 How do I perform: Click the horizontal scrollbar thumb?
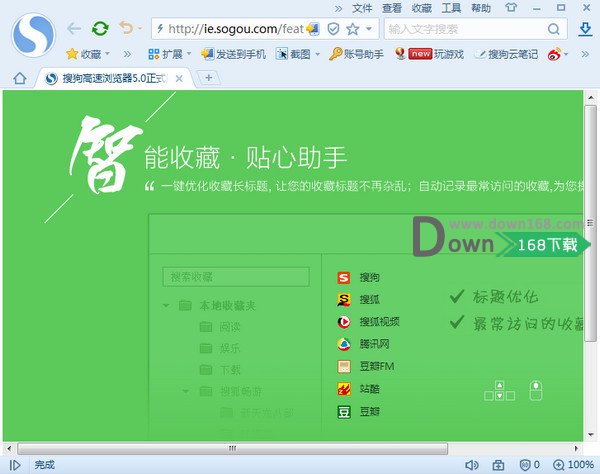233,448
